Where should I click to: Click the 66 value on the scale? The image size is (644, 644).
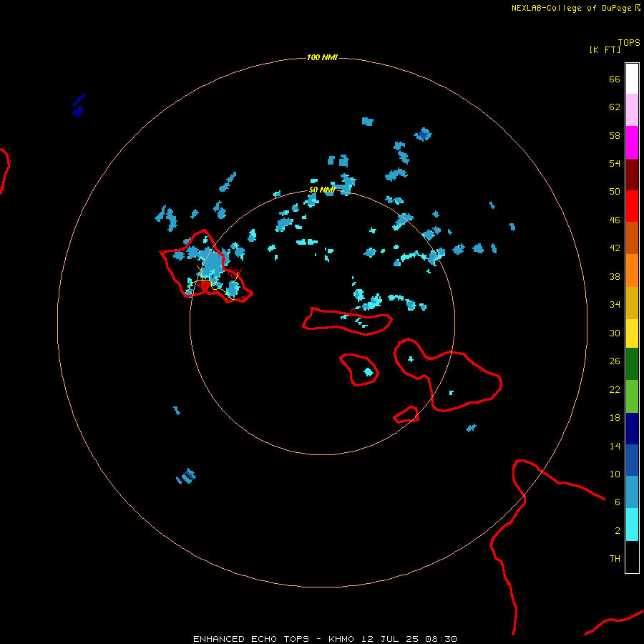[615, 79]
